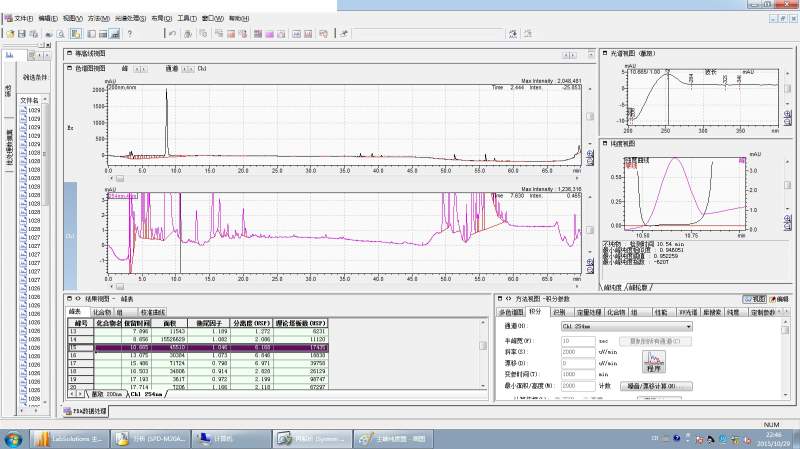Image resolution: width=800 pixels, height=449 pixels.
Task: Click the save disk icon in toolbar
Action: [x=22, y=34]
